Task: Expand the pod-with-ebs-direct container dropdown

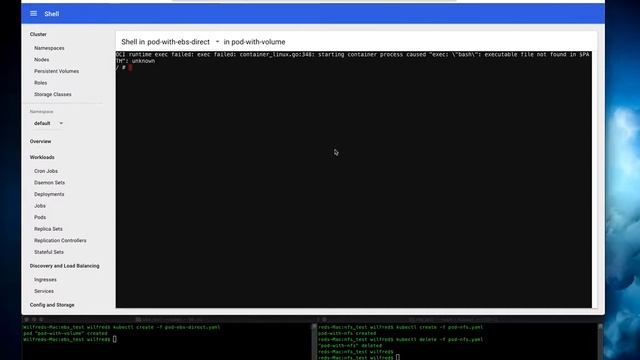Action: 183,42
